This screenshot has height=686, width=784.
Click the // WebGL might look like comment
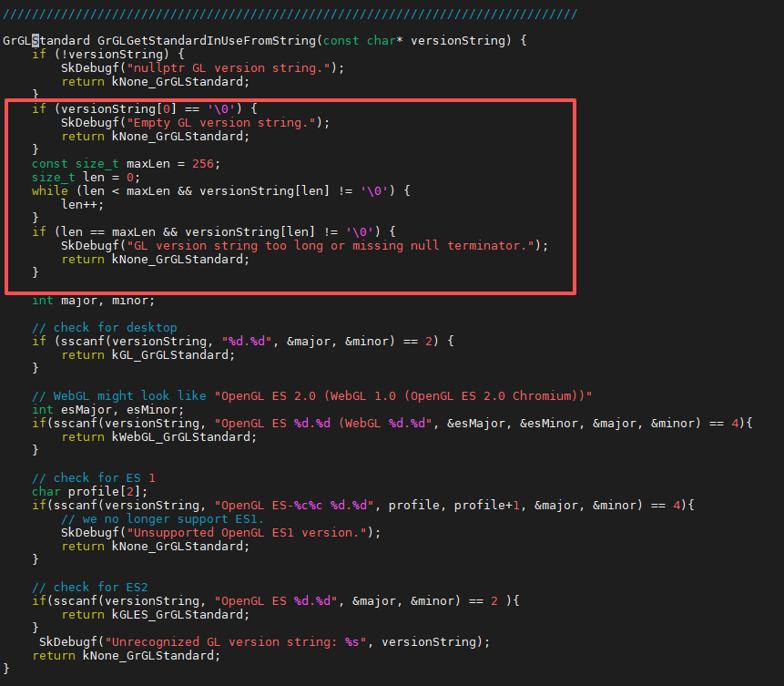(x=312, y=395)
